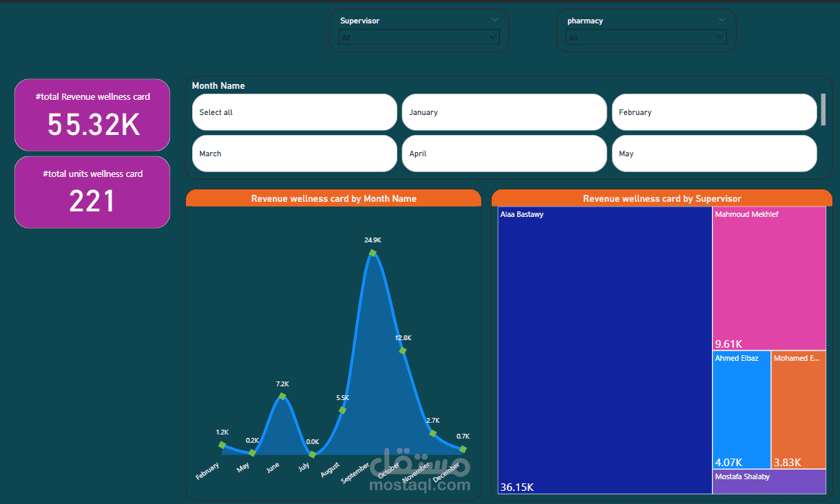Collapse the Supervisor slicer header chevron
840x504 pixels.
[x=495, y=20]
